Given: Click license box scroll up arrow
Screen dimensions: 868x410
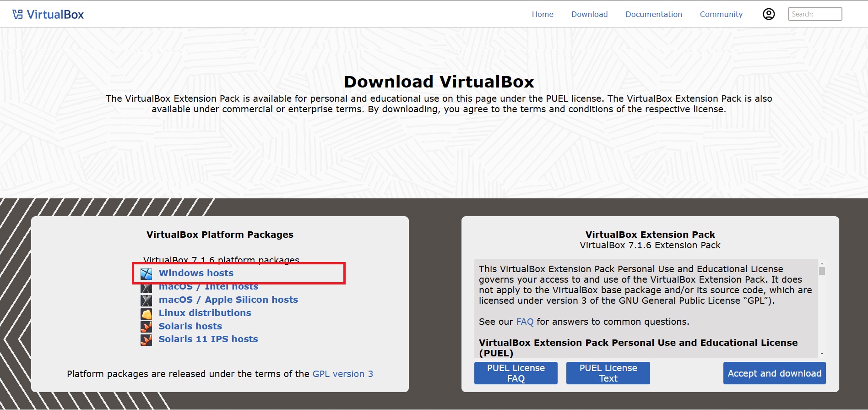Looking at the screenshot, I should coord(822,263).
